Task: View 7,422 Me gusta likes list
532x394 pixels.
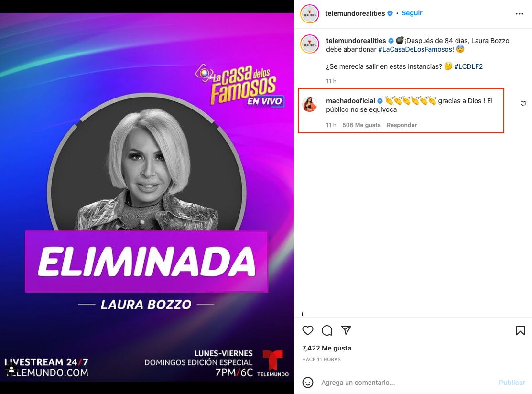Action: (326, 348)
